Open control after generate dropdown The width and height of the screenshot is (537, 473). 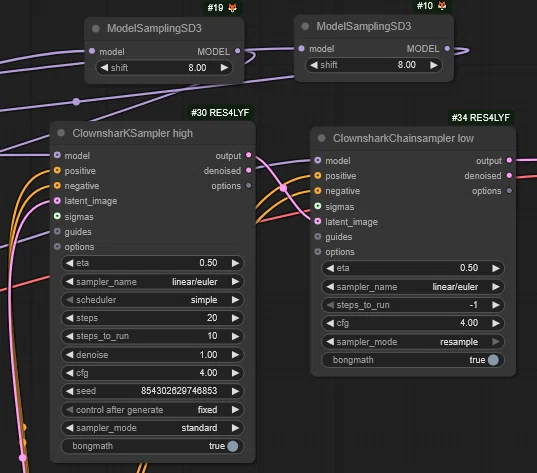point(152,410)
